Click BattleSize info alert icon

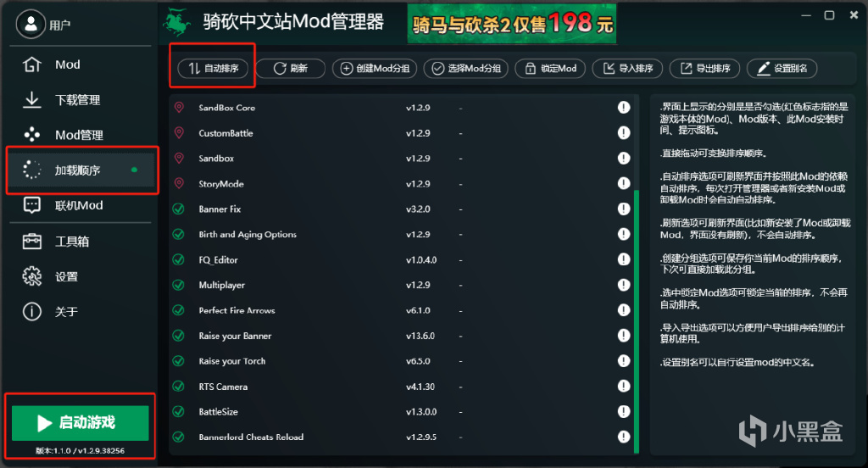(624, 411)
